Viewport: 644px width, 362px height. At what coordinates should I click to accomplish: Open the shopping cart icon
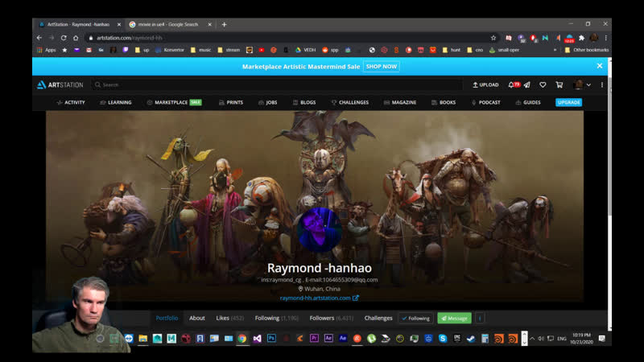pyautogui.click(x=559, y=84)
